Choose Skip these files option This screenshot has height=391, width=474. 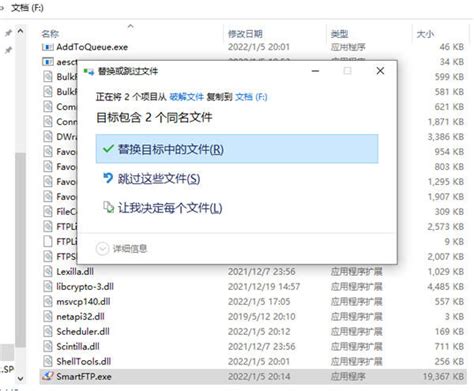click(159, 179)
